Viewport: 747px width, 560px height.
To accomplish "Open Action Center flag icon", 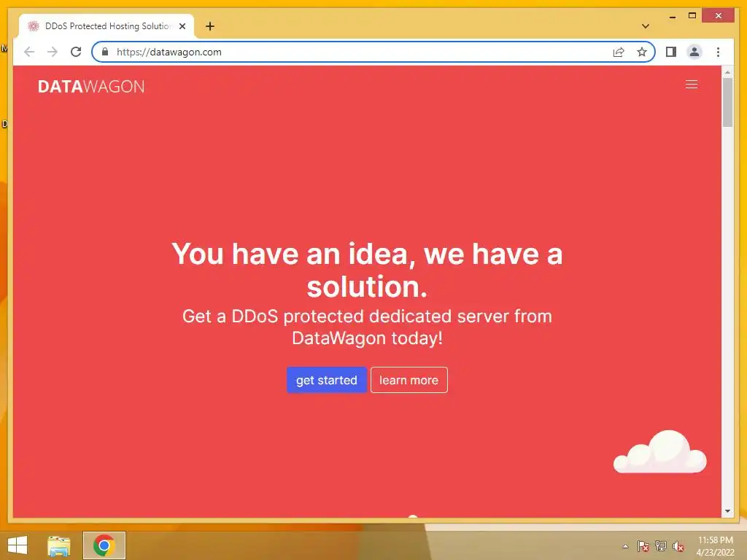I will pyautogui.click(x=643, y=546).
